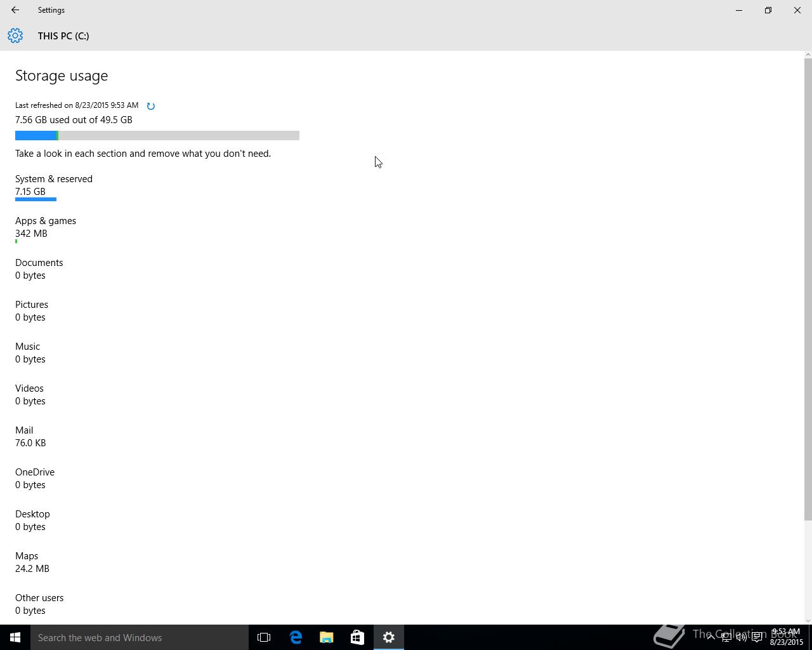Click the 'Last refreshed on 8/23/2015 9:53 AM' text
Image resolution: width=812 pixels, height=650 pixels.
coord(77,105)
